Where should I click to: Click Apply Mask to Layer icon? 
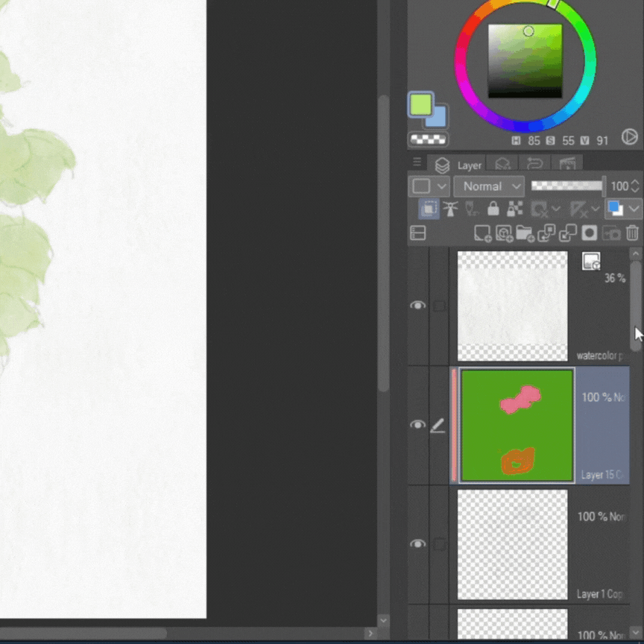[611, 233]
